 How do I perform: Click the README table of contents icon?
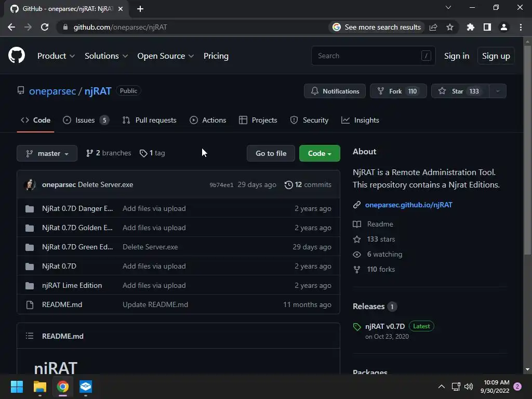(30, 336)
